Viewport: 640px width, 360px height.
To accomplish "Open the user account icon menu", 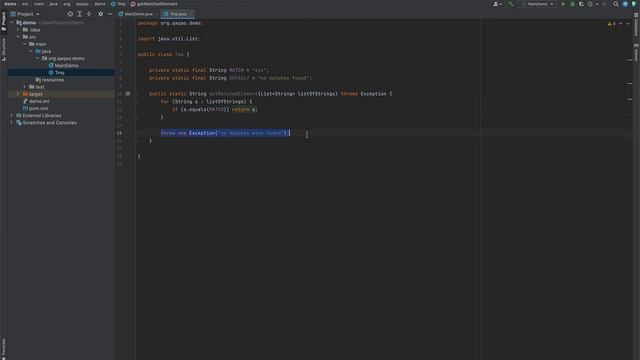I will point(497,4).
